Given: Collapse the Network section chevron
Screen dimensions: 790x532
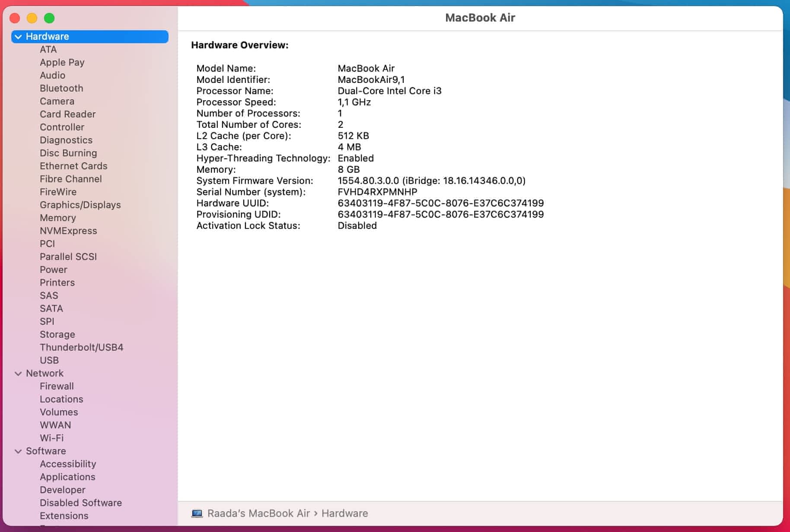Looking at the screenshot, I should click(18, 374).
